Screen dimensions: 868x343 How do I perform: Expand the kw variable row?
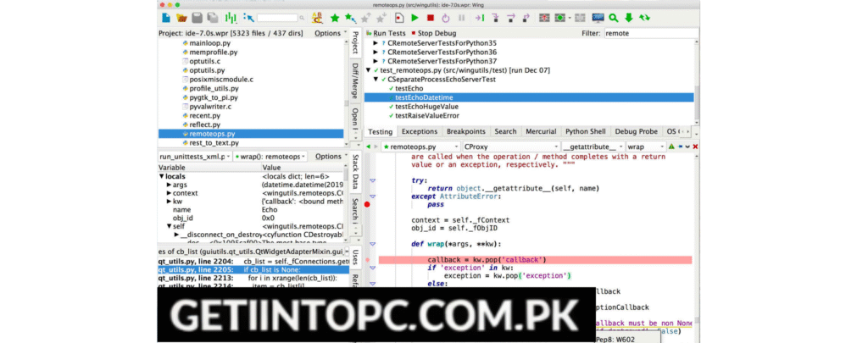pos(170,202)
